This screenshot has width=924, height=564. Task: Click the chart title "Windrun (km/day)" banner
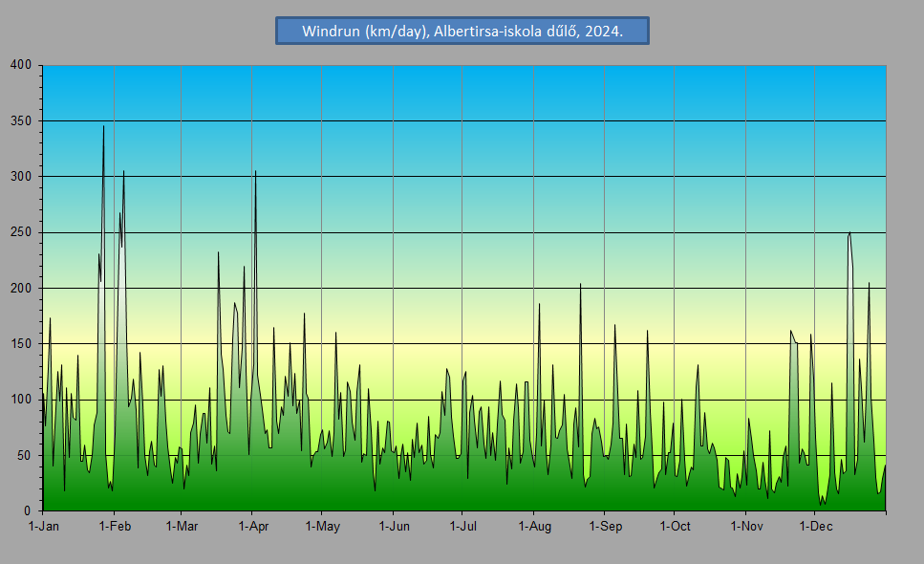tap(462, 31)
